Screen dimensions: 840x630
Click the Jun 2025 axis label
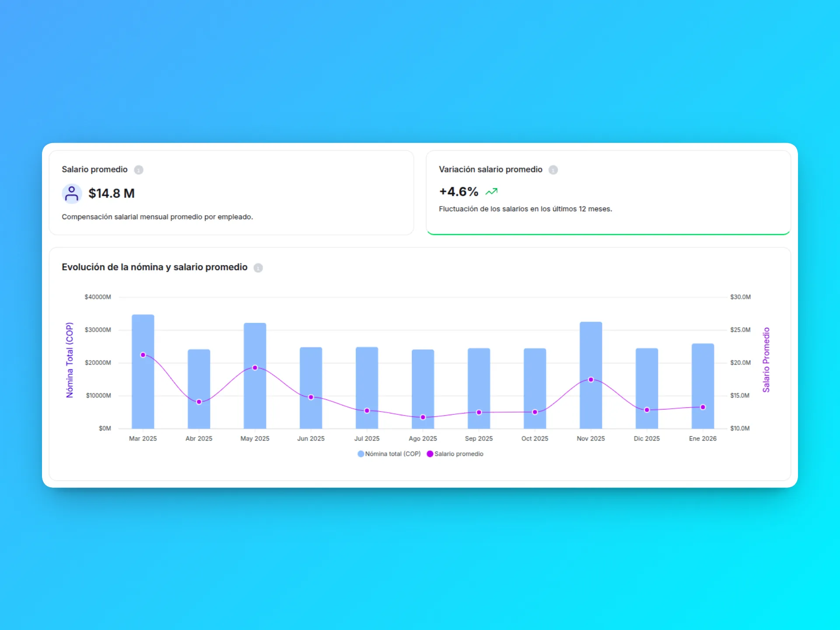tap(311, 438)
